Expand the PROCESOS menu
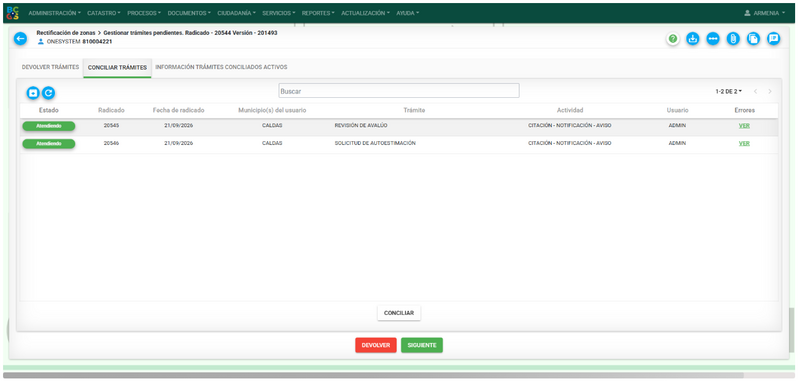Image resolution: width=800 pixels, height=387 pixels. 144,13
